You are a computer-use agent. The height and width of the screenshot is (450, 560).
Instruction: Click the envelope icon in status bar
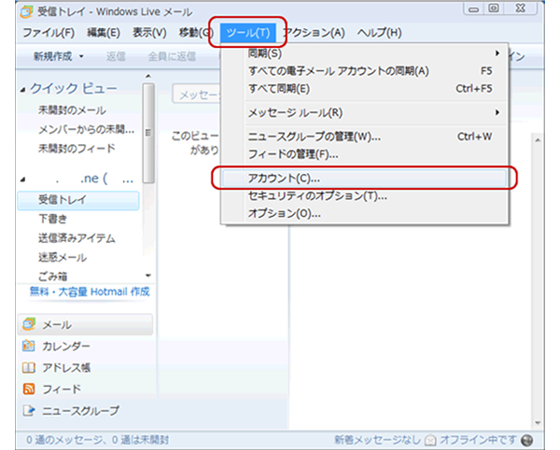[x=430, y=440]
